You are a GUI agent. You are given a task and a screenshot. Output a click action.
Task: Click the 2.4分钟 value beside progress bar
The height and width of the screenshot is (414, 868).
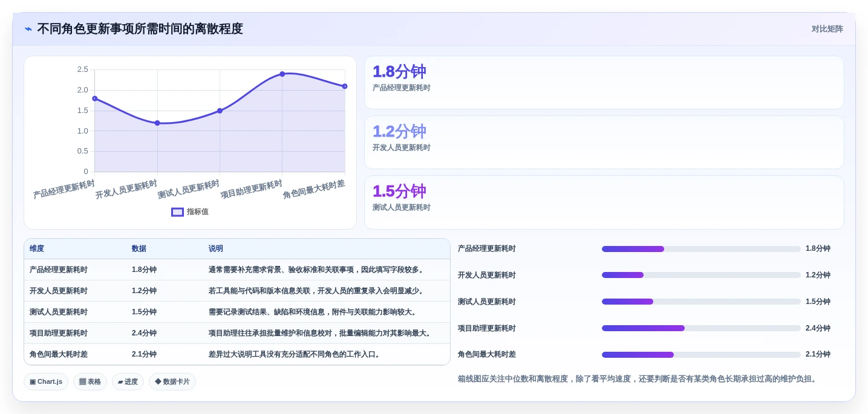(x=818, y=328)
